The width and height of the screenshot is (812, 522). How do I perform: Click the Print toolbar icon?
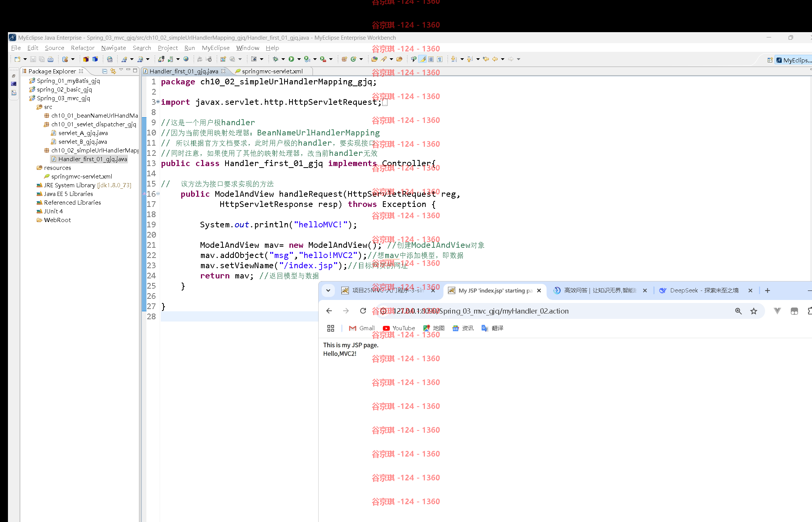tap(50, 59)
